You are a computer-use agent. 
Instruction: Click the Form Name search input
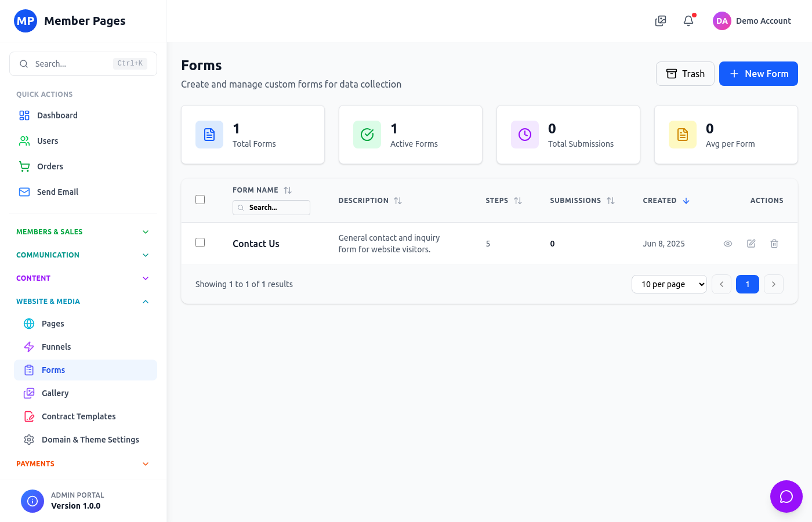(x=271, y=207)
